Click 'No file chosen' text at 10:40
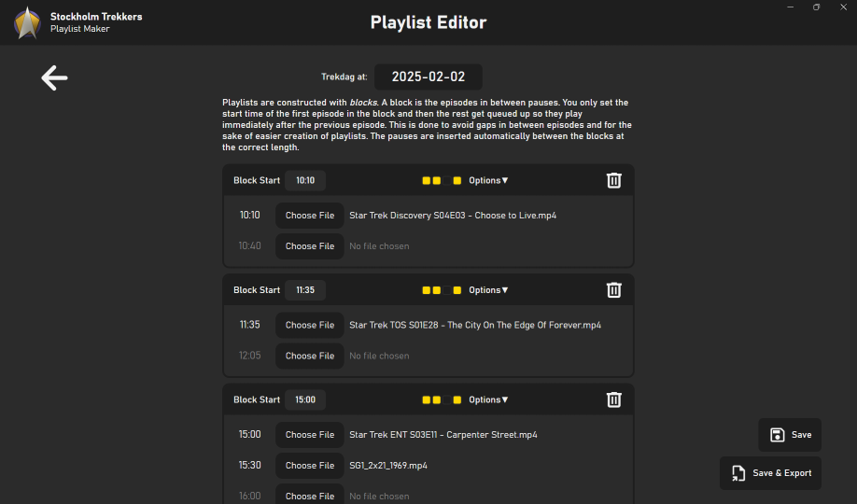 (379, 246)
